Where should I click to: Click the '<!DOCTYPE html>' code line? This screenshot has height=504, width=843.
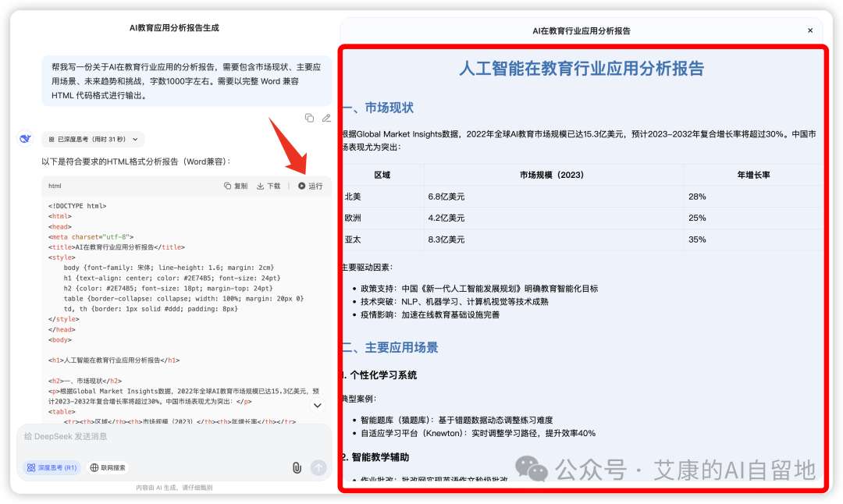pyautogui.click(x=77, y=206)
